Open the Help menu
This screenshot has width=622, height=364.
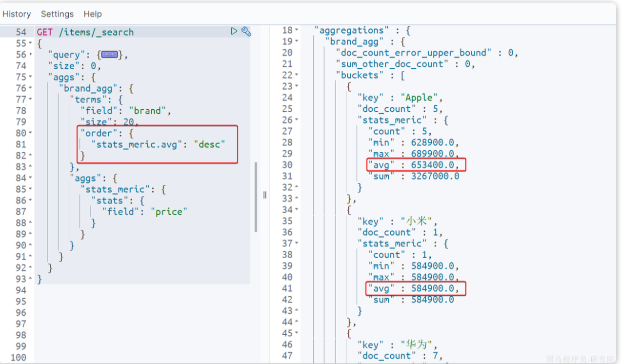coord(93,14)
